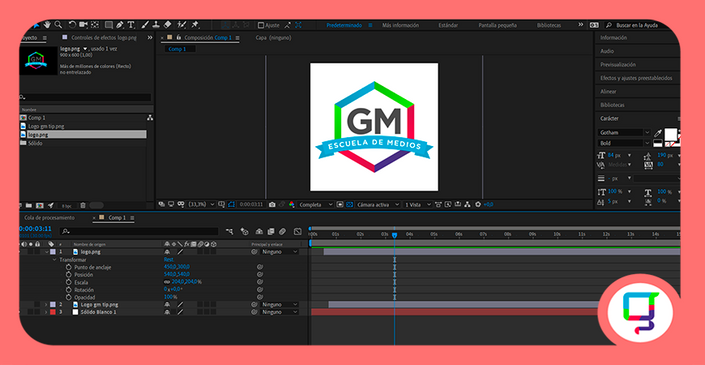This screenshot has width=705, height=365.
Task: Click the snapshot camera icon
Action: pos(272,205)
